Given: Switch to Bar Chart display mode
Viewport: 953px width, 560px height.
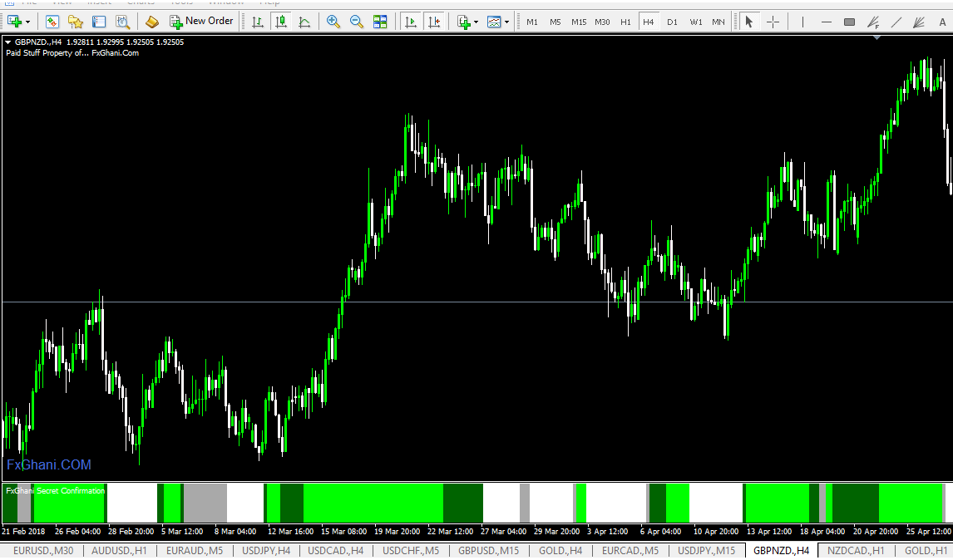Looking at the screenshot, I should [258, 22].
